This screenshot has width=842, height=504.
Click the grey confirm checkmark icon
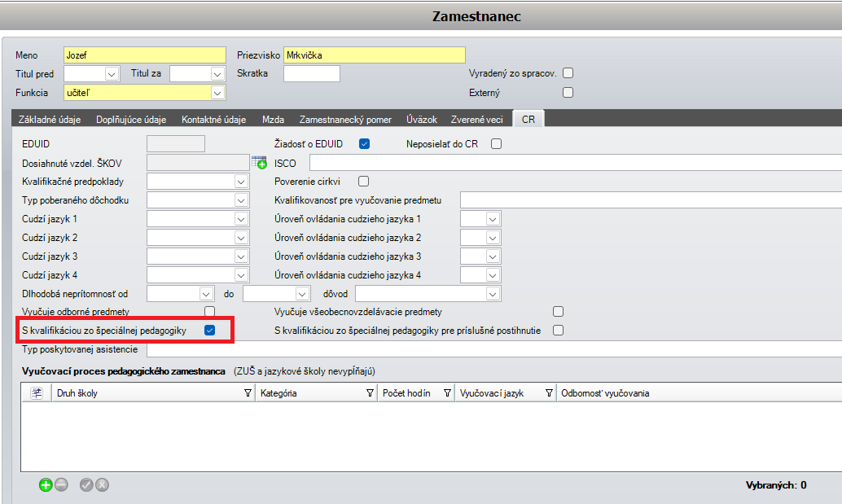[x=86, y=485]
